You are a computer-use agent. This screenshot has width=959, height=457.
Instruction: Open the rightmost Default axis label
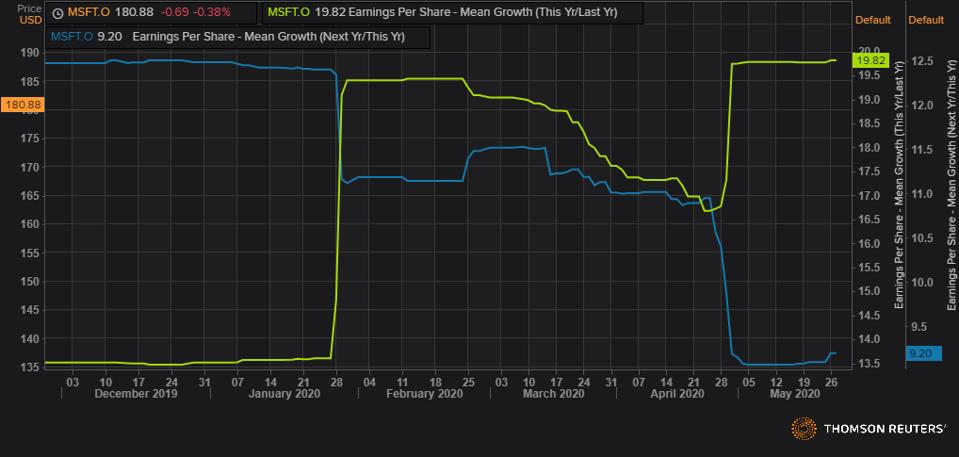[927, 20]
